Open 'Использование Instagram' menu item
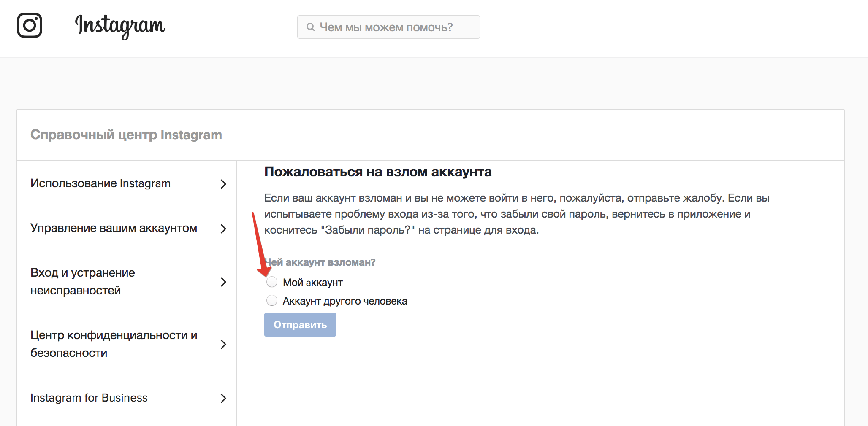The height and width of the screenshot is (426, 868). [127, 183]
